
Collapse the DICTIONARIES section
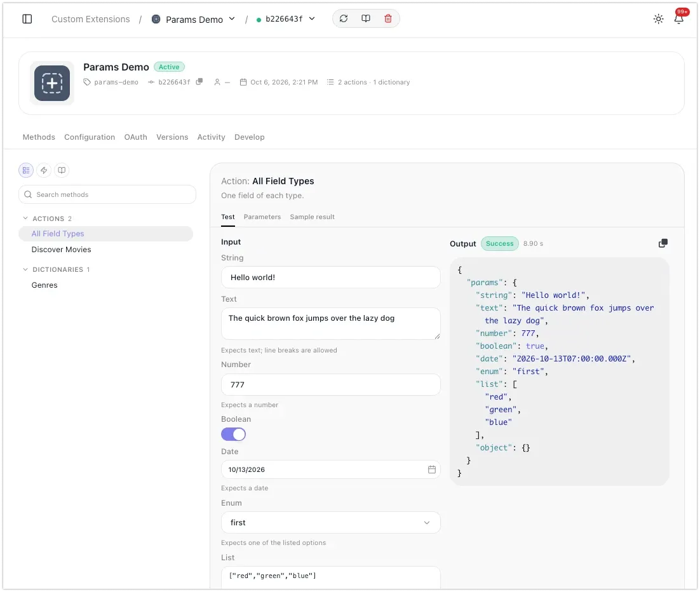[25, 269]
